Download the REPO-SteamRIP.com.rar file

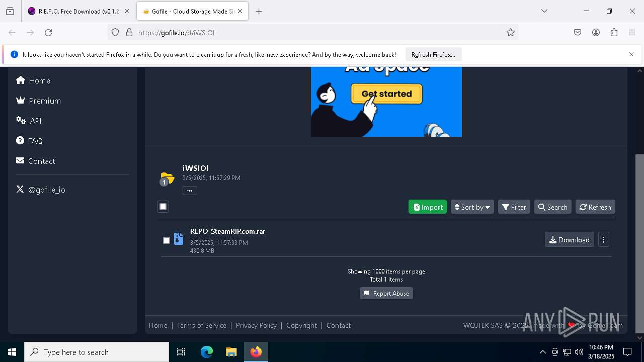(569, 240)
